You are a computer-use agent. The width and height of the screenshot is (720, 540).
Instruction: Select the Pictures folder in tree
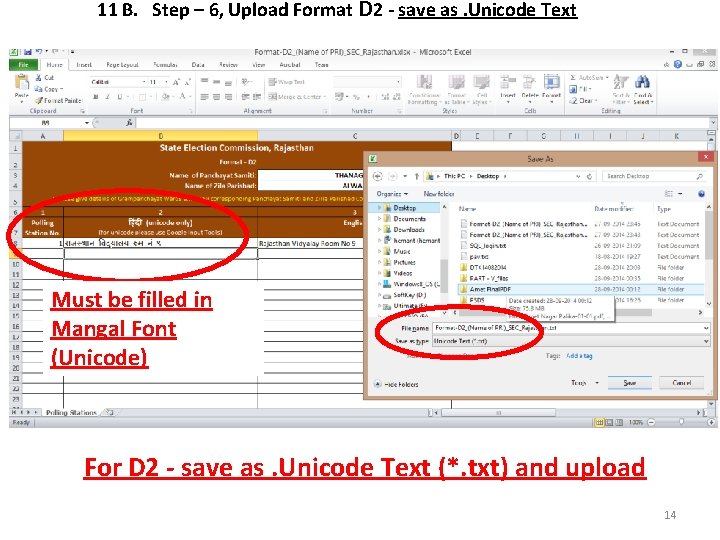pyautogui.click(x=404, y=262)
